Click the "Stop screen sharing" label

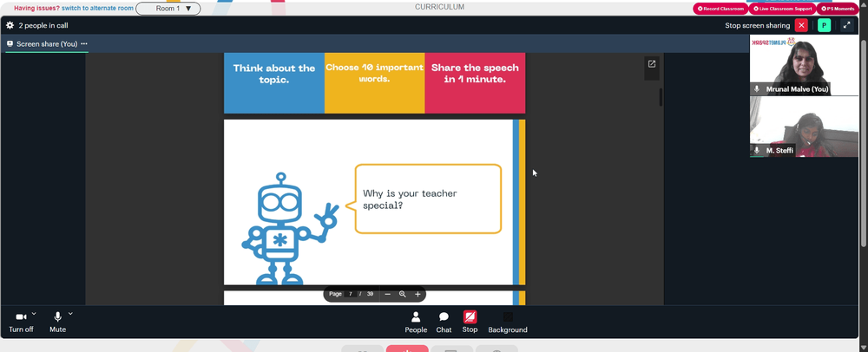pyautogui.click(x=757, y=25)
